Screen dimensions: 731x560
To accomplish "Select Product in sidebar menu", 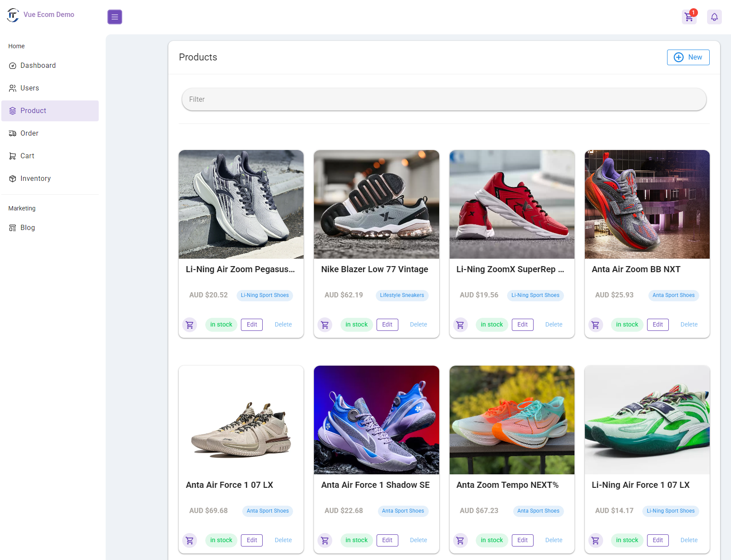I will click(50, 111).
